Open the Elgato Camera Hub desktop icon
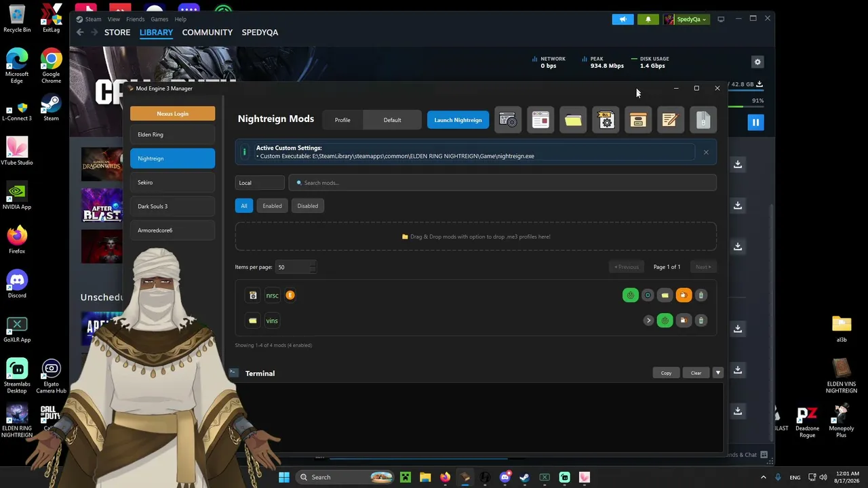 (x=51, y=376)
